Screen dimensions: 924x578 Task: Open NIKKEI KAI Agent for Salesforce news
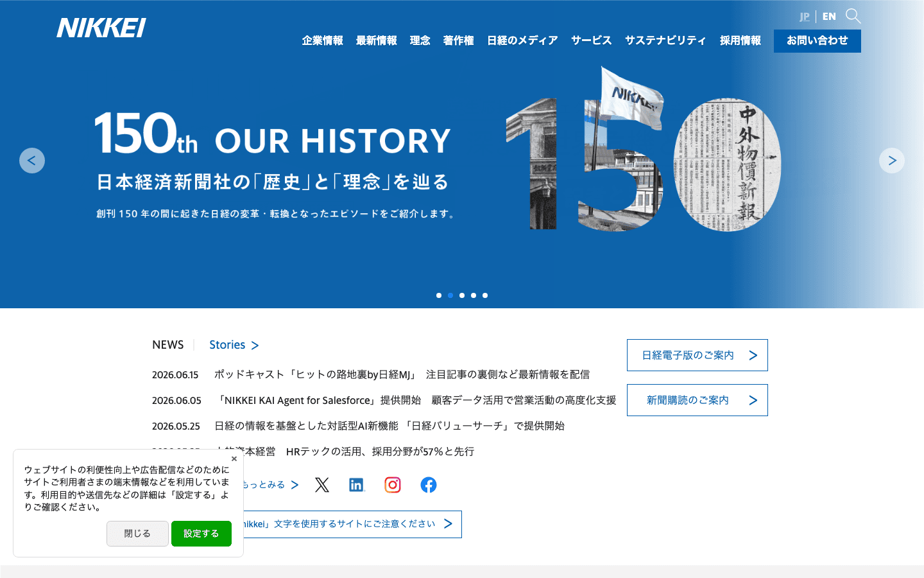[415, 400]
